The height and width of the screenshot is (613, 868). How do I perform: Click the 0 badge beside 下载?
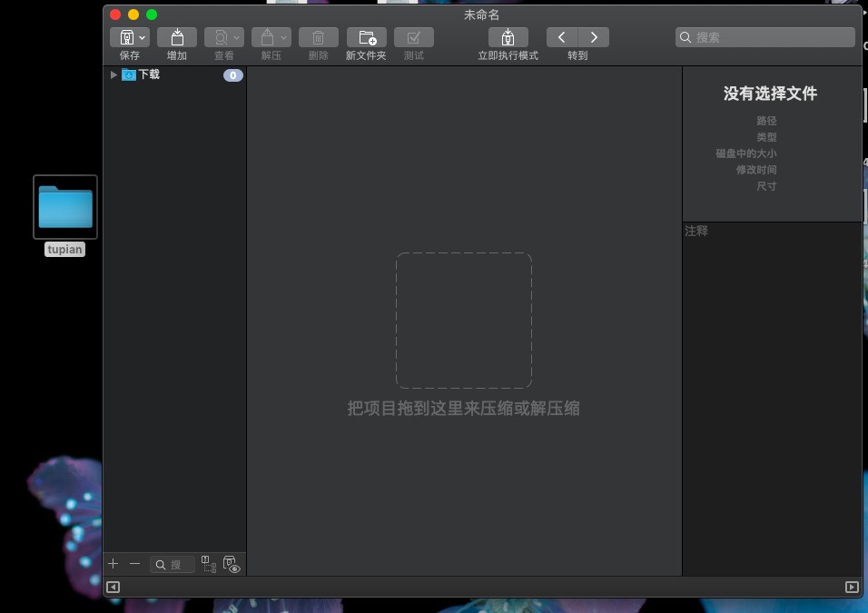click(233, 75)
